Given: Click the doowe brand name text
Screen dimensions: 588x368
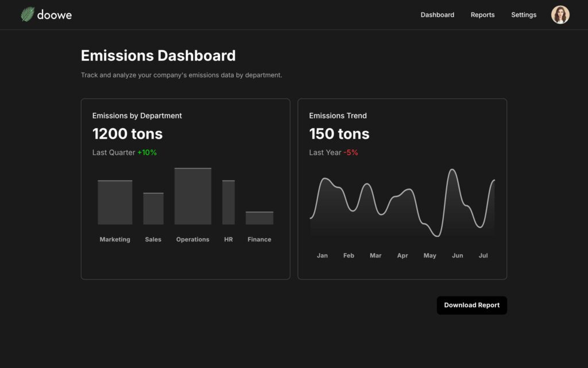Looking at the screenshot, I should coord(55,15).
